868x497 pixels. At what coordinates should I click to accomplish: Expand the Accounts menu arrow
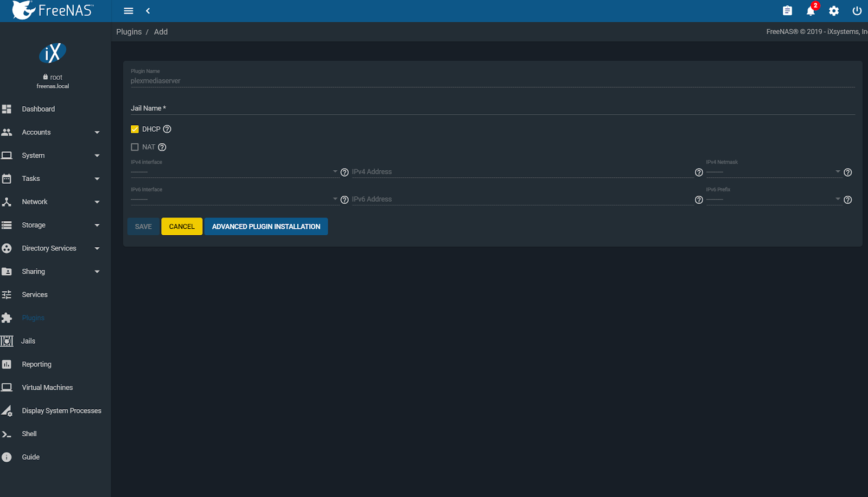pyautogui.click(x=97, y=132)
